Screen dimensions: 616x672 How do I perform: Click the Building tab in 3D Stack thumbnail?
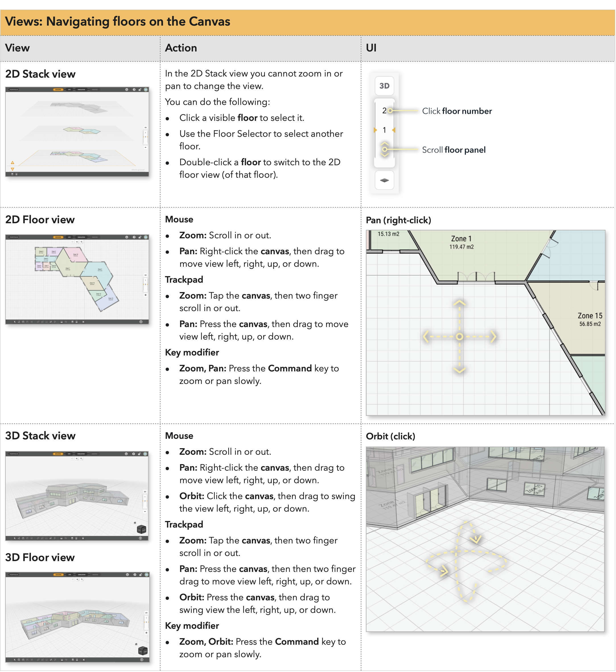(x=58, y=454)
